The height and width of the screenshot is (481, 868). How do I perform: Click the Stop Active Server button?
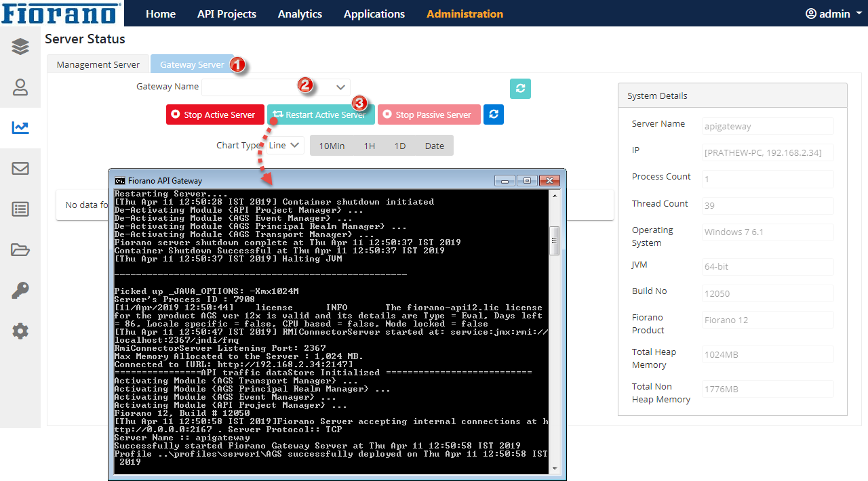(x=215, y=114)
